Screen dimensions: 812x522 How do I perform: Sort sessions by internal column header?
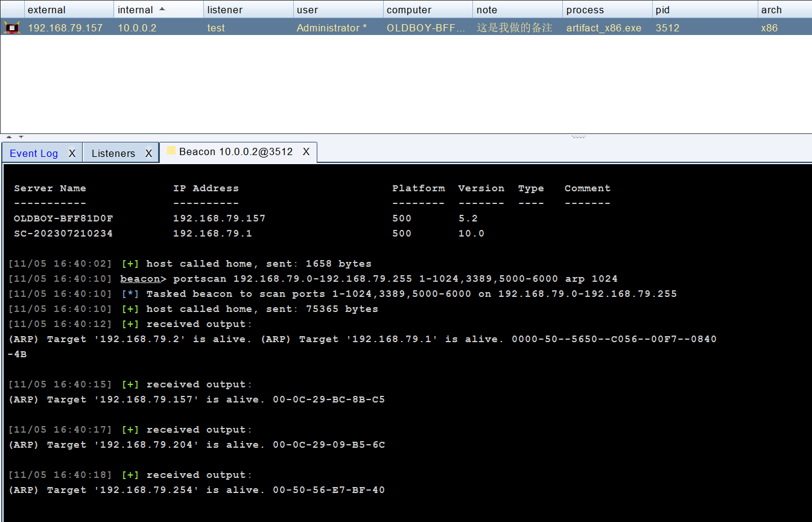click(x=158, y=10)
